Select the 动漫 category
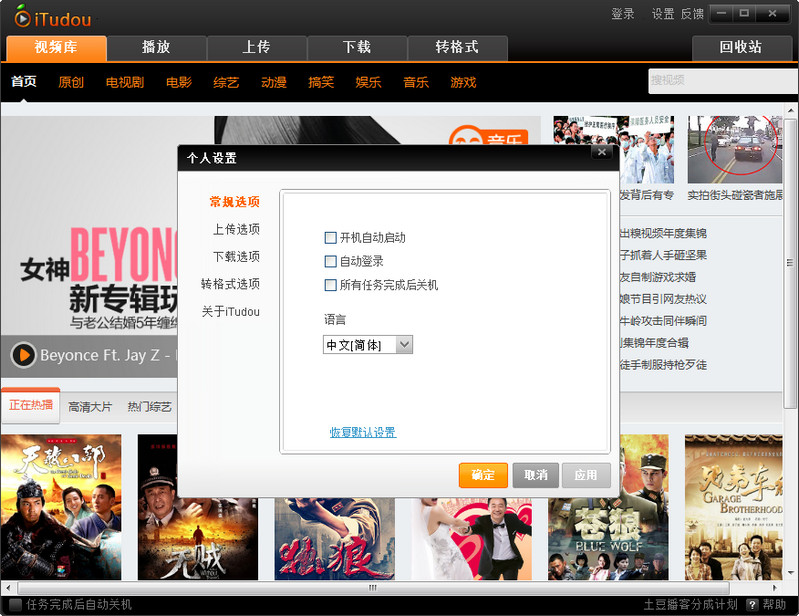Image resolution: width=799 pixels, height=616 pixels. 274,82
